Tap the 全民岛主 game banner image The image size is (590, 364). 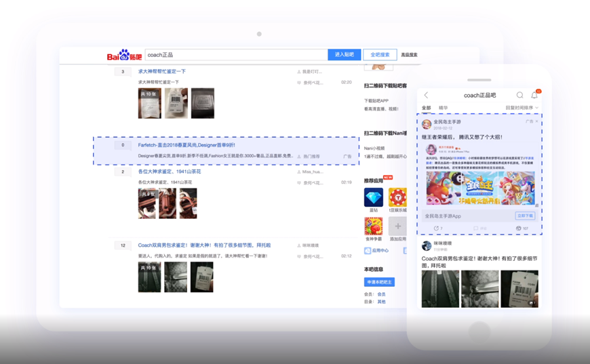[481, 188]
